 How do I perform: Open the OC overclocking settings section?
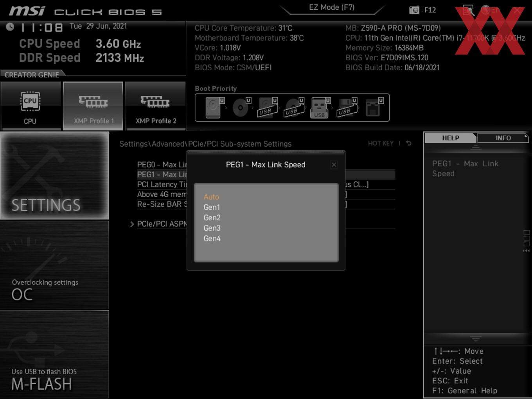(x=54, y=265)
